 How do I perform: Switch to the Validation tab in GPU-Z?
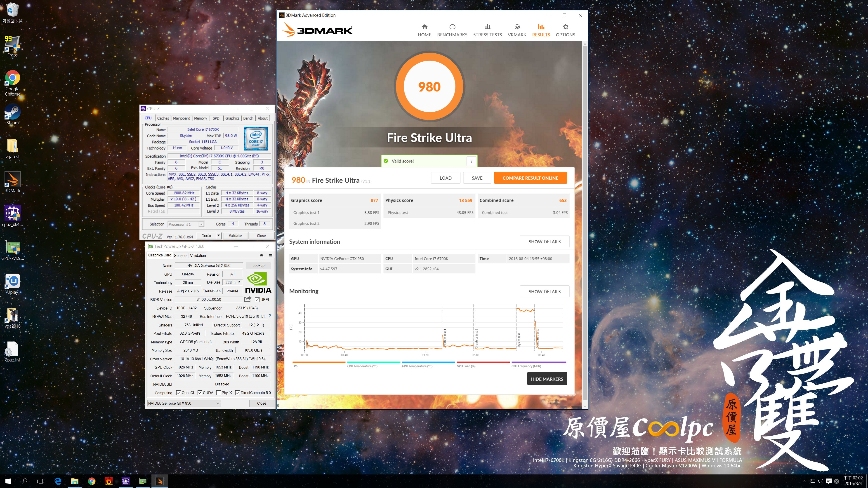(198, 256)
